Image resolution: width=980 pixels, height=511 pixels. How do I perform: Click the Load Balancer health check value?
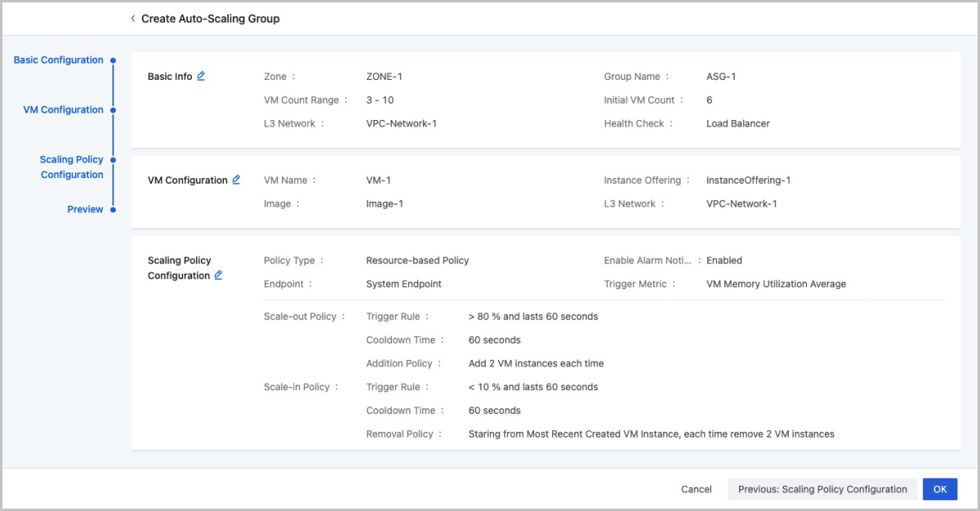[x=737, y=124]
